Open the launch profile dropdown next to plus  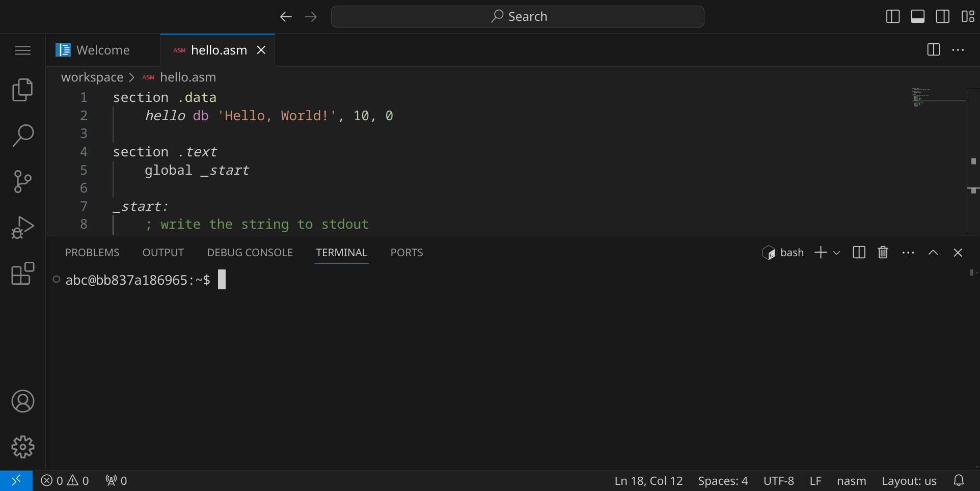click(836, 253)
